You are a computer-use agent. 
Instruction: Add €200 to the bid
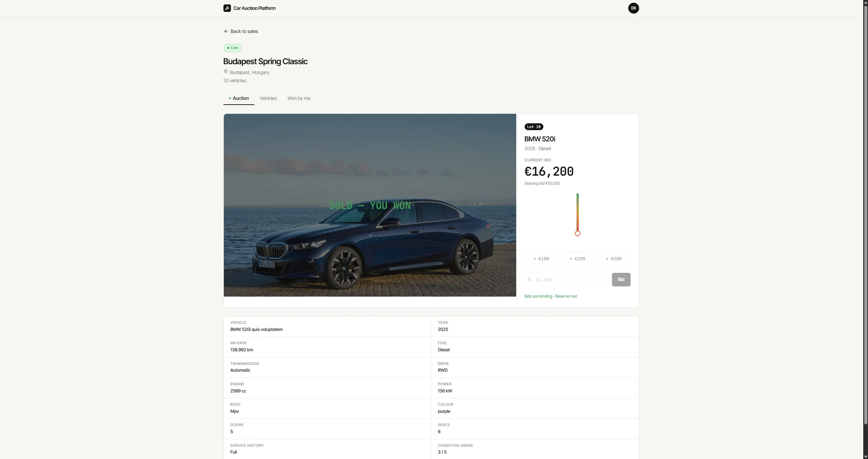tap(577, 259)
